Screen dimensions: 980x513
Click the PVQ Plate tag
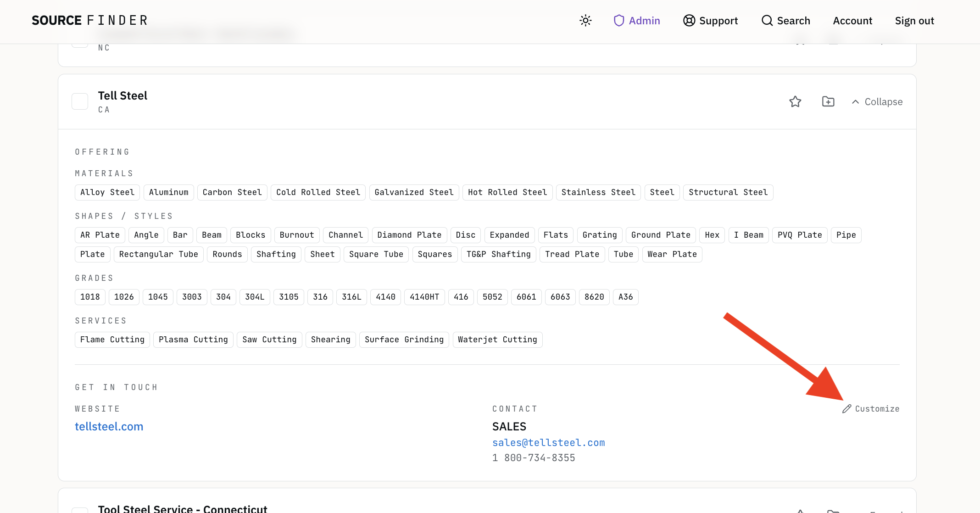click(800, 235)
